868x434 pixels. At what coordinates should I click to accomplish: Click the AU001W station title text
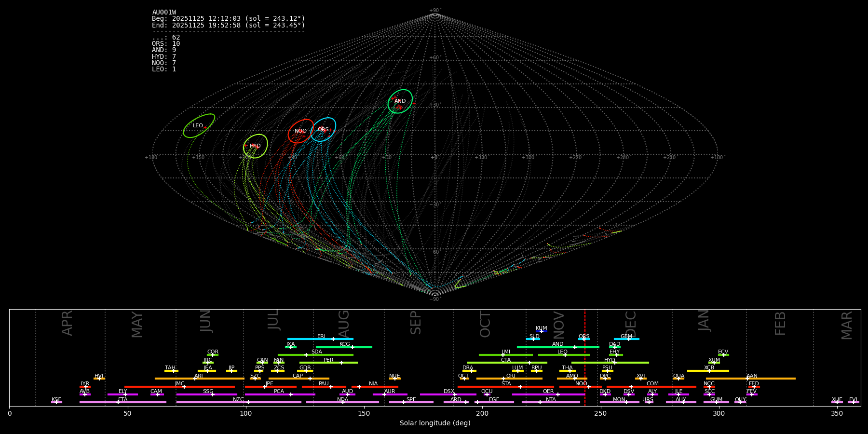[164, 13]
